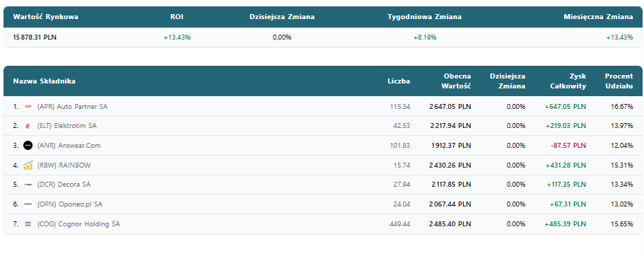Image resolution: width=644 pixels, height=256 pixels.
Task: Click the -87.57 PLN loss value
Action: (568, 146)
